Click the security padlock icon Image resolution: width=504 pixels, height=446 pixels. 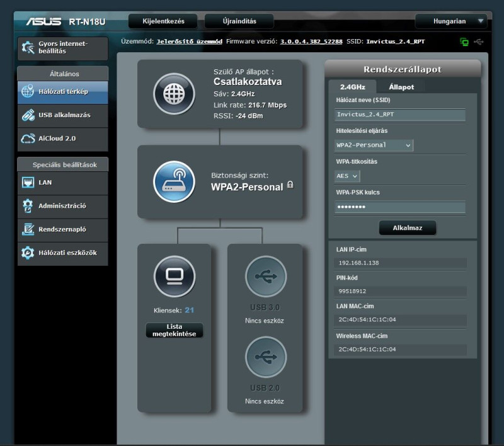(290, 185)
